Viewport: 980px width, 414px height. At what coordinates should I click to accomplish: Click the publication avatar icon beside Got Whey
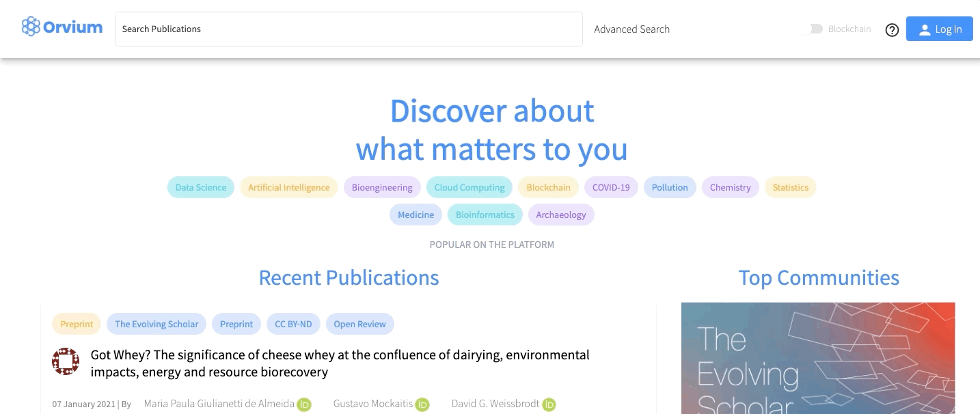click(66, 361)
